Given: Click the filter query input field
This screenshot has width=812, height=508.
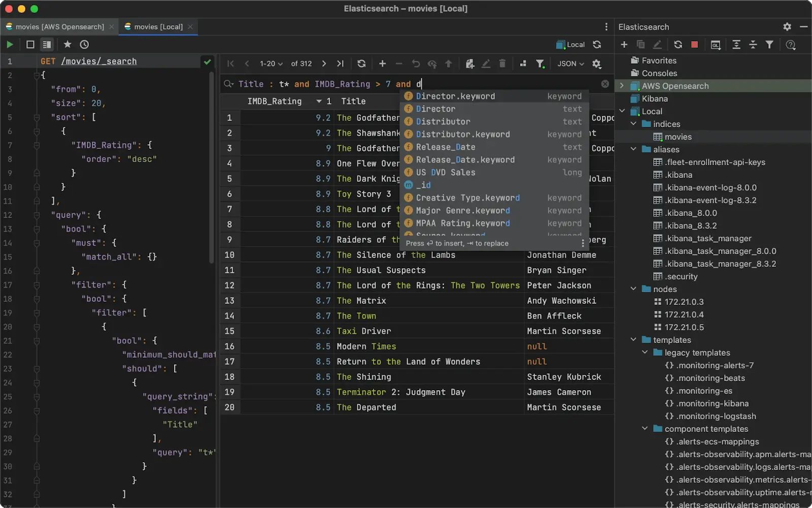Looking at the screenshot, I should [416, 84].
